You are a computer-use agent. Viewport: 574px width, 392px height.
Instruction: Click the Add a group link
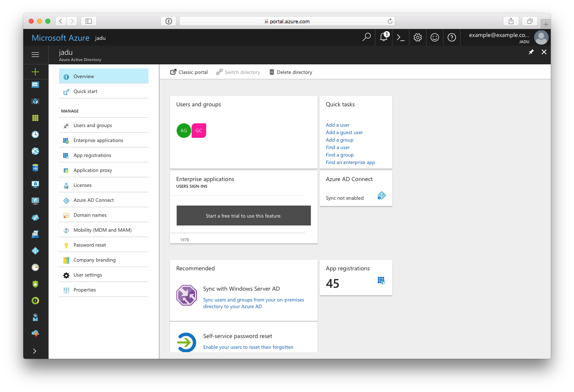(x=340, y=140)
